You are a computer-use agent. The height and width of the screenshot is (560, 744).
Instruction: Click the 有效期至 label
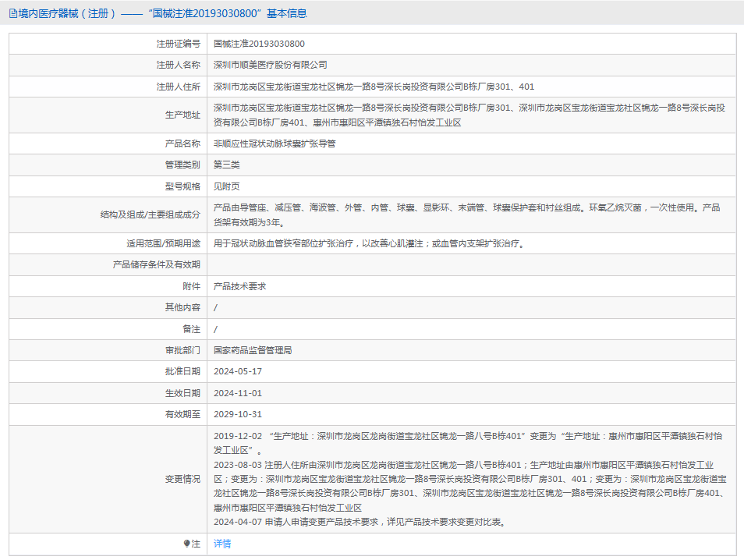click(x=182, y=414)
